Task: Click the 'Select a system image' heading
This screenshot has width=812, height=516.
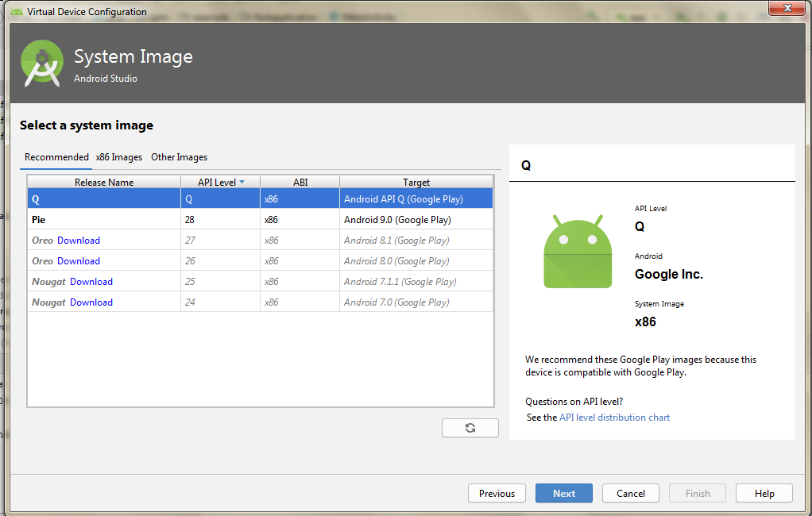Action: [x=87, y=125]
